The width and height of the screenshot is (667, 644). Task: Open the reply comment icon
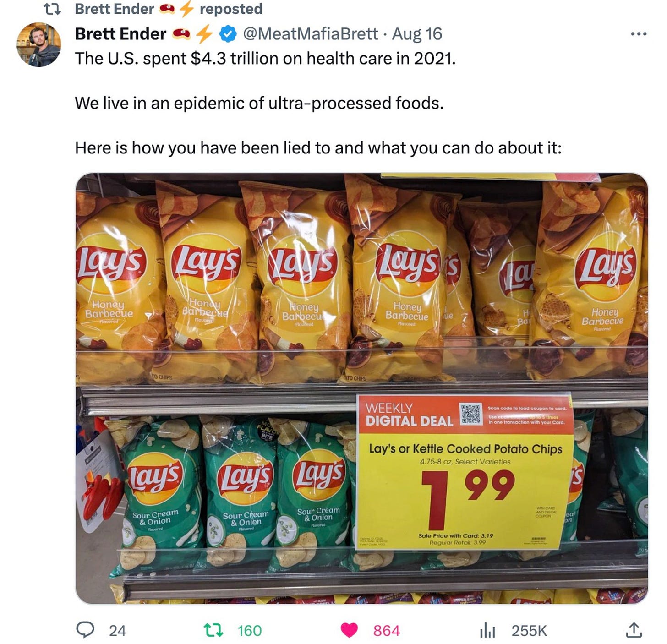point(85,630)
